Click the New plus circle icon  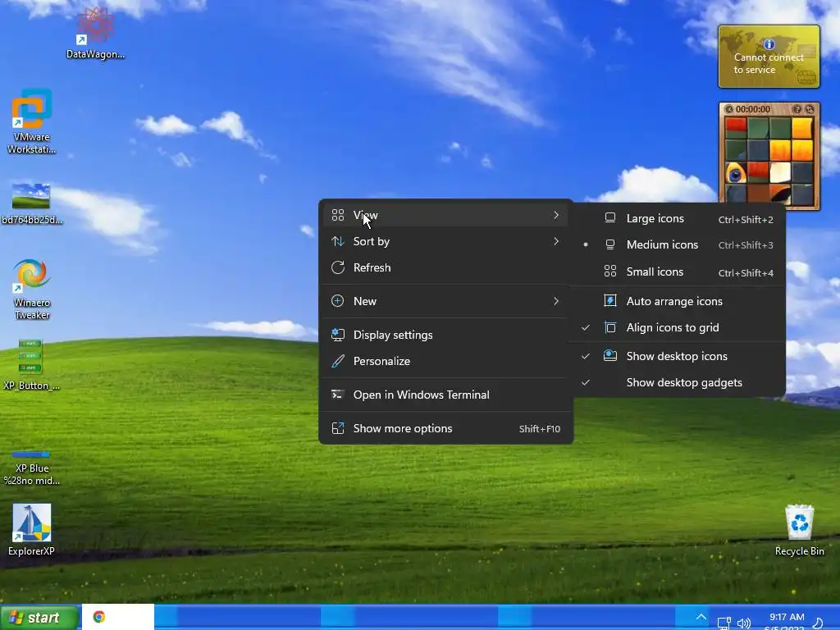[337, 301]
